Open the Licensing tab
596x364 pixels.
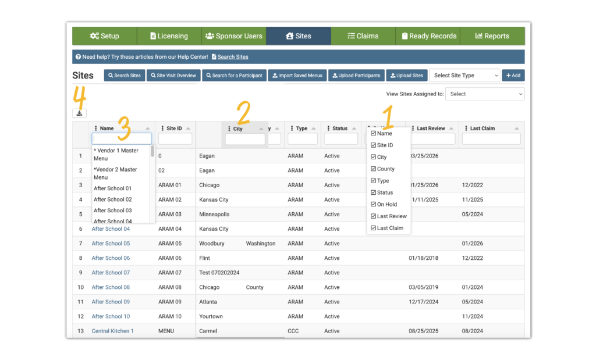pyautogui.click(x=169, y=36)
